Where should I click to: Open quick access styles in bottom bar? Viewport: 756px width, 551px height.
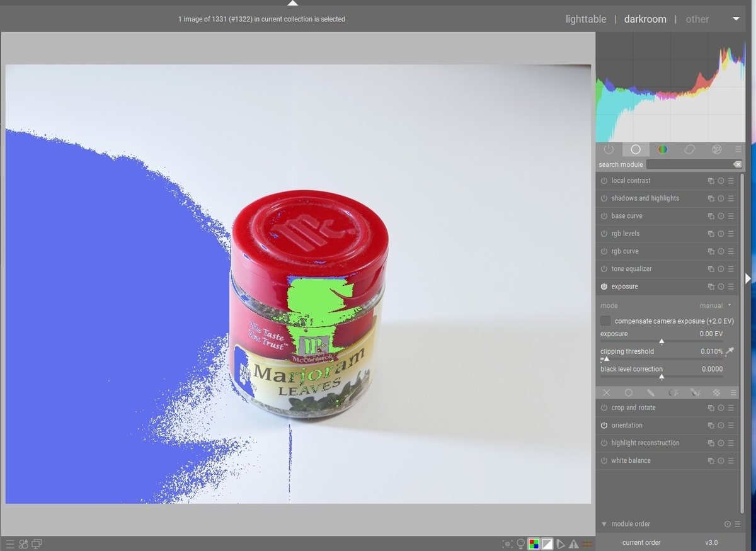pos(23,544)
